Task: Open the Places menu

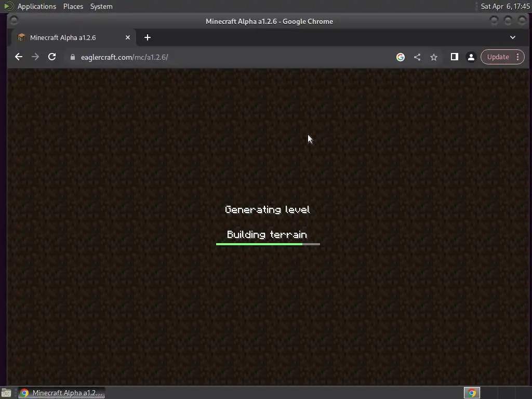Action: coord(73,6)
